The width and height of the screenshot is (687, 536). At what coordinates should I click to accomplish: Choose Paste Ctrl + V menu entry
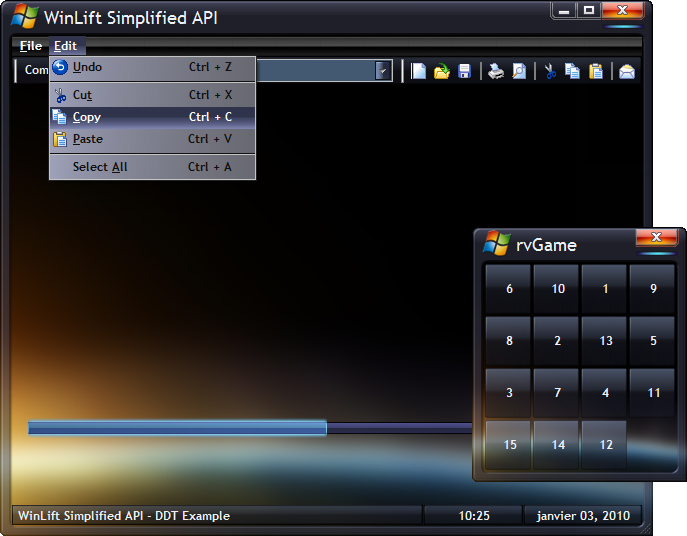click(152, 139)
